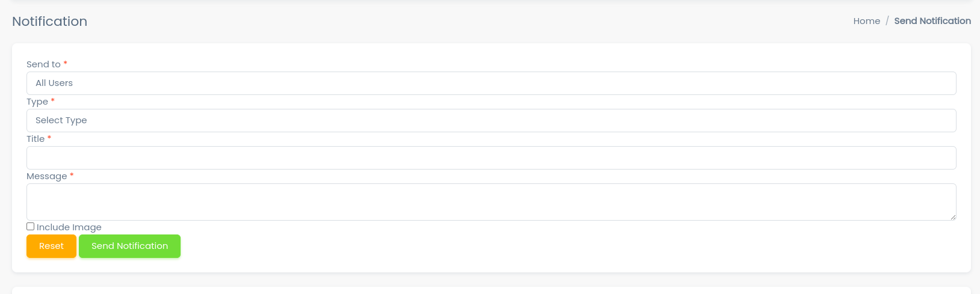Click the red asterisk beside Send to
Image resolution: width=980 pixels, height=294 pixels.
coord(66,63)
